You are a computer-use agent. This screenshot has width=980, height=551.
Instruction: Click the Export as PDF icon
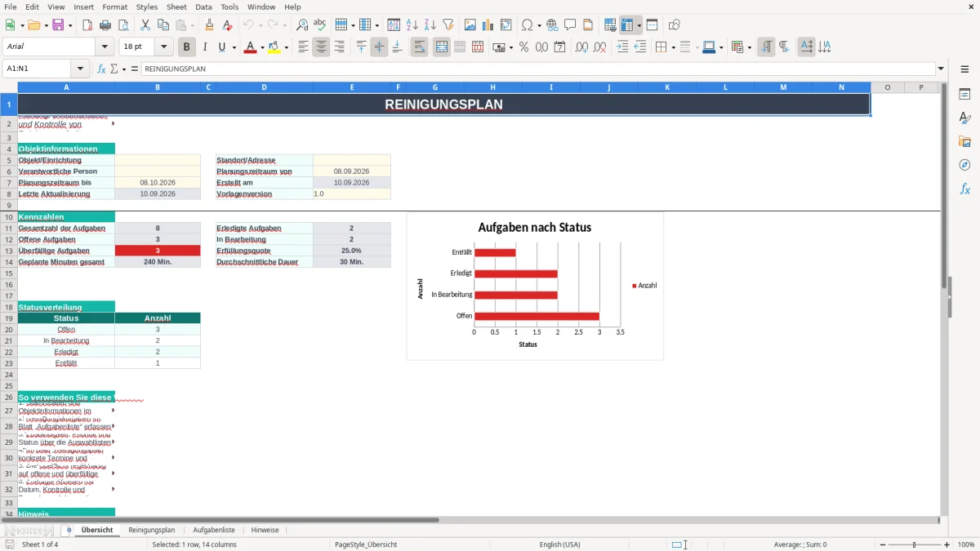click(x=87, y=25)
